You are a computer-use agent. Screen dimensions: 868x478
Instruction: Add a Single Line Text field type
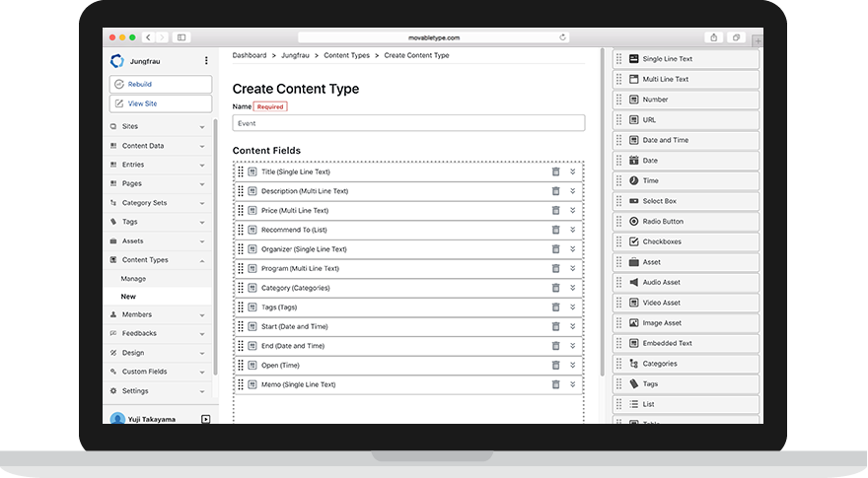coord(686,59)
